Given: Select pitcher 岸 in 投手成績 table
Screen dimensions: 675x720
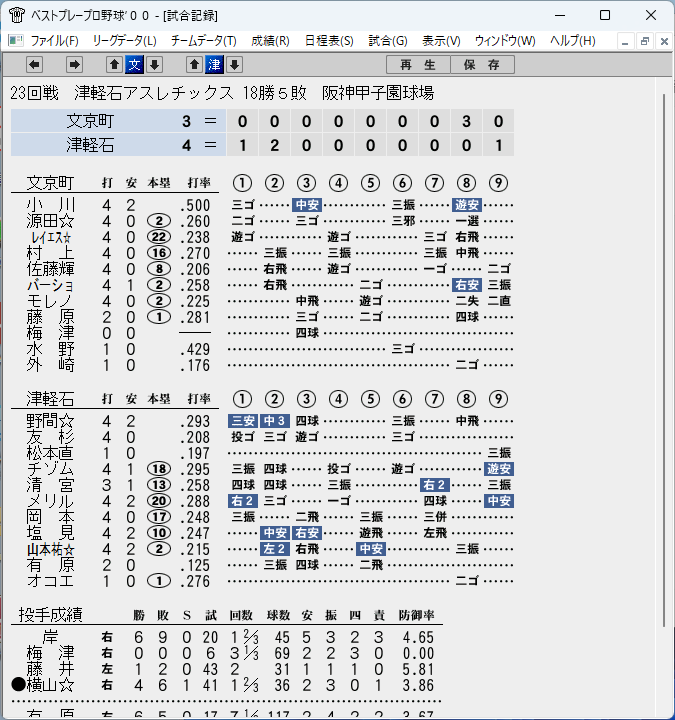Looking at the screenshot, I should [51, 637].
